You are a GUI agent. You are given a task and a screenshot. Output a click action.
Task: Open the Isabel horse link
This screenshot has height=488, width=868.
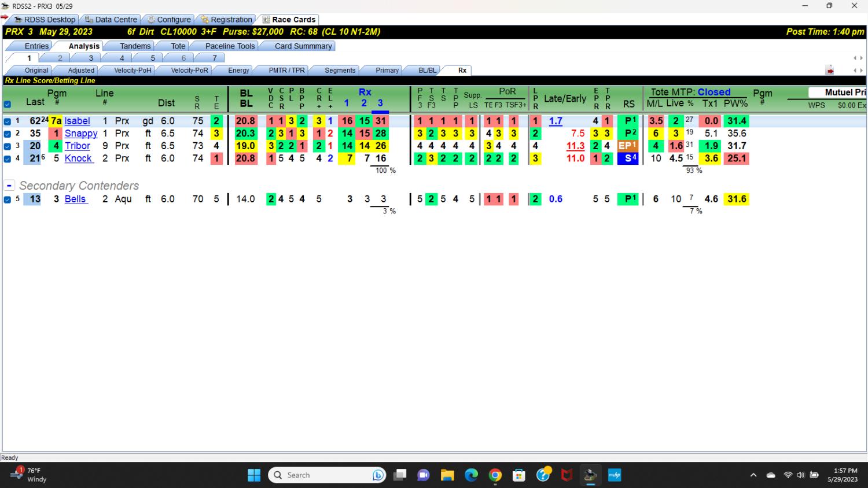[x=77, y=121]
